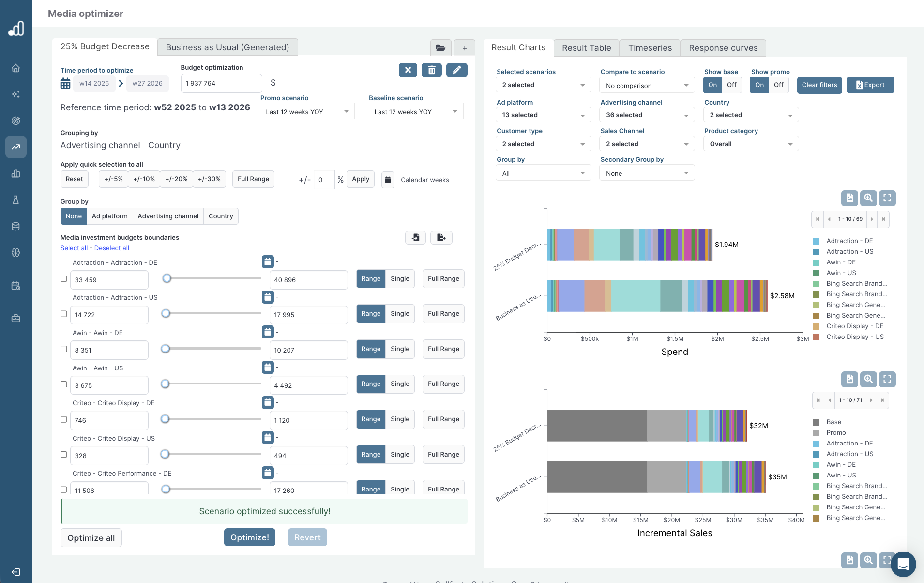Open the chat support bubble
The width and height of the screenshot is (924, 583).
coord(903,564)
